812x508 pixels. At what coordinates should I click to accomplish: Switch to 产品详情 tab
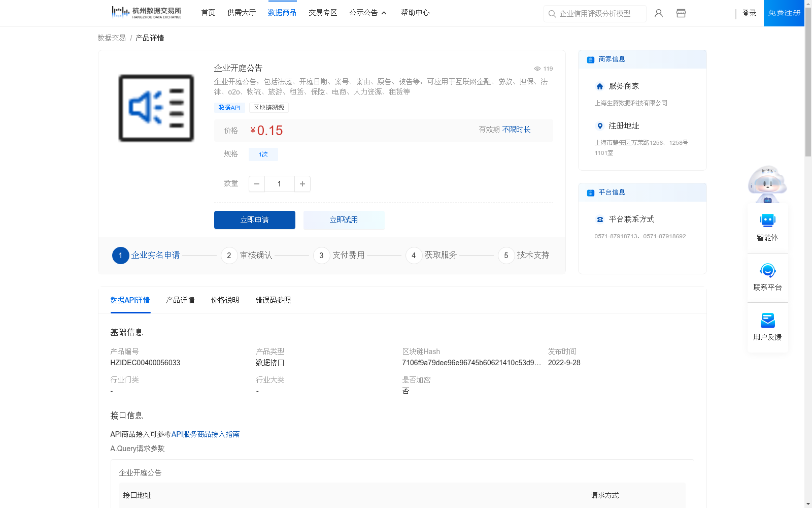[x=180, y=300]
